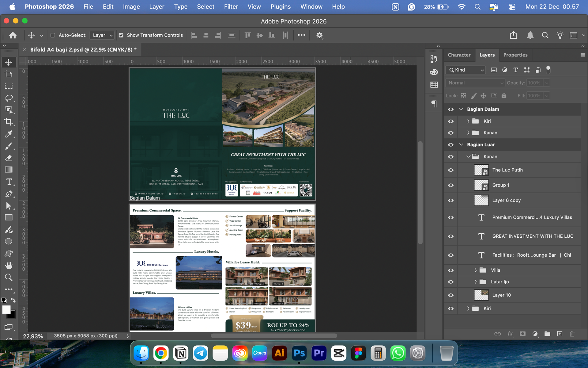
Task: Select the Lasso tool
Action: coord(9,98)
